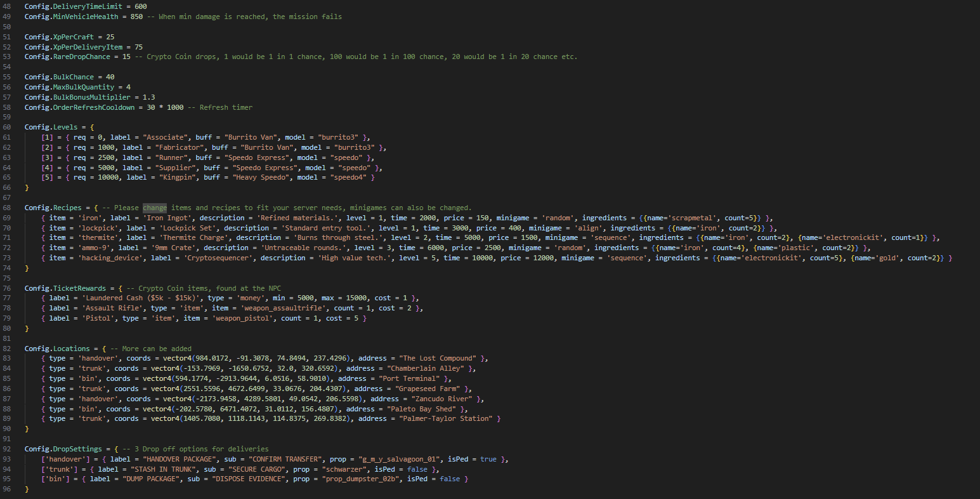This screenshot has width=980, height=499.
Task: Click the 'weapon_assaultrifle' item string
Action: (283, 308)
